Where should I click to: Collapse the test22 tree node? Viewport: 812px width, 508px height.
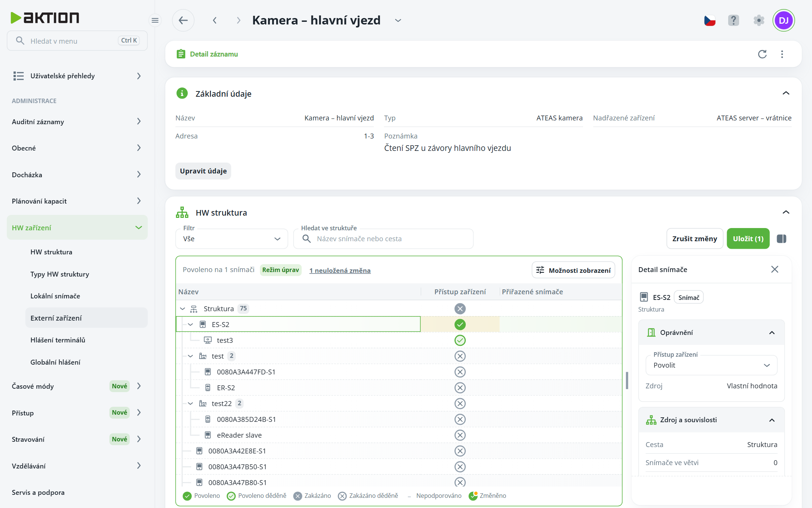190,403
